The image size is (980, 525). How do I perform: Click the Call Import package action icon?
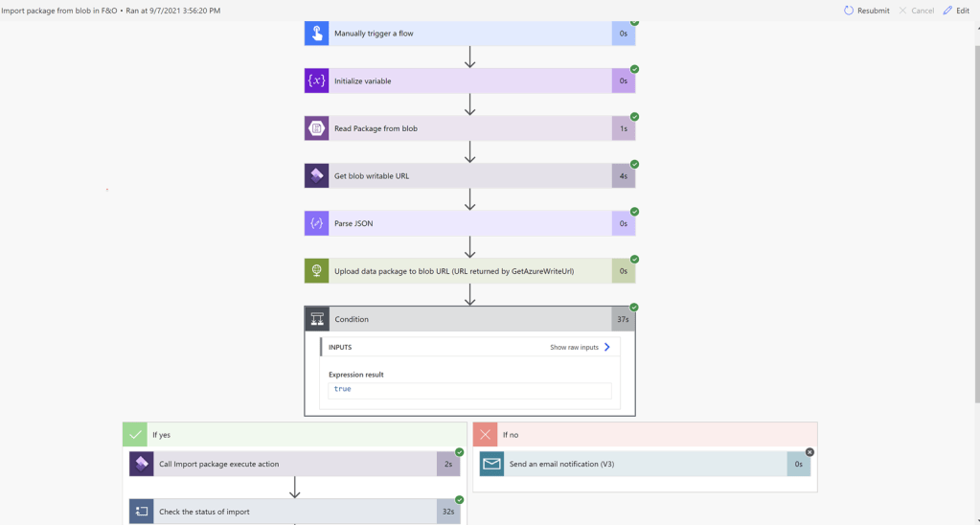click(142, 464)
